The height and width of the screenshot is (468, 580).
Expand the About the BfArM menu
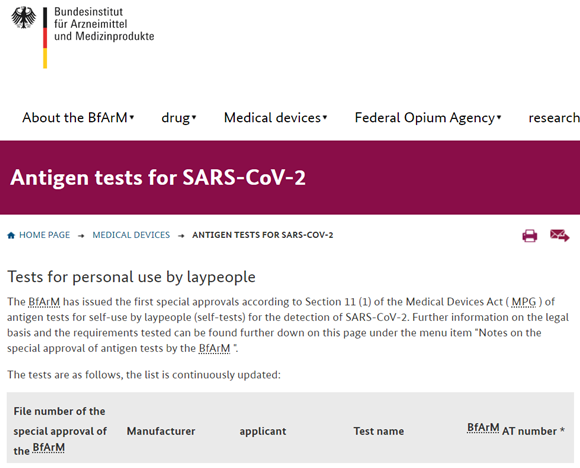tap(78, 118)
